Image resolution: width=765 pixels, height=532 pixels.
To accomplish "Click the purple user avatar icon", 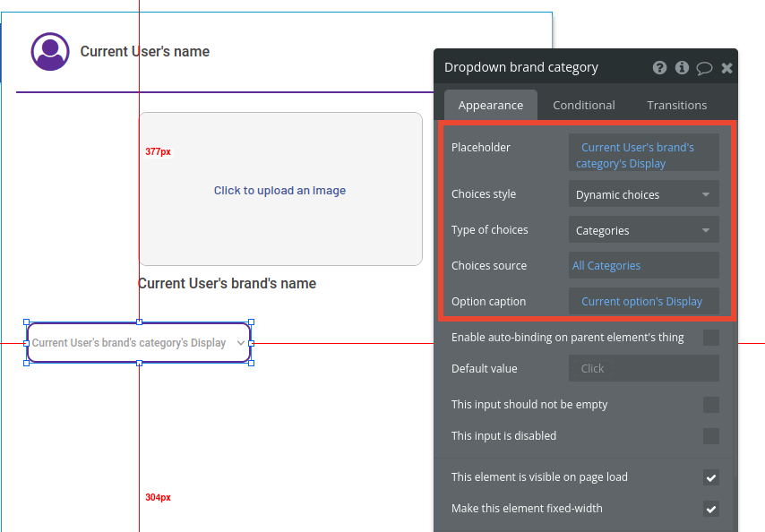I will tap(50, 51).
